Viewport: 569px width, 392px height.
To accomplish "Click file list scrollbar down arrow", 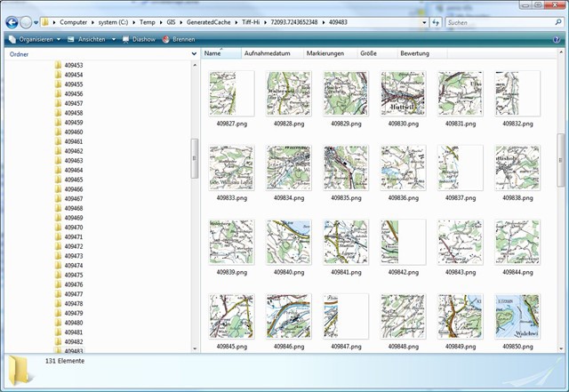I will click(x=561, y=349).
